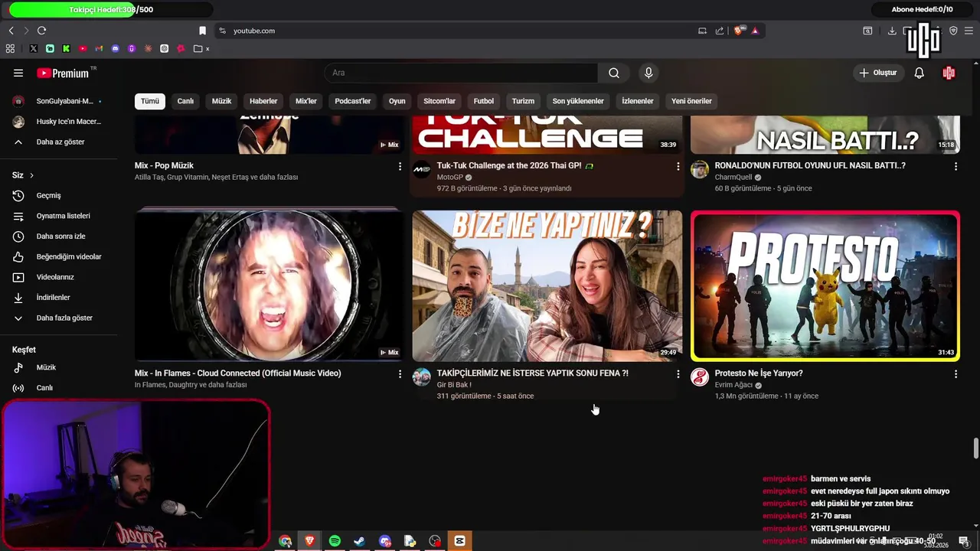Select the Canlı filter chip
Screen dimensions: 980x551
(185, 101)
